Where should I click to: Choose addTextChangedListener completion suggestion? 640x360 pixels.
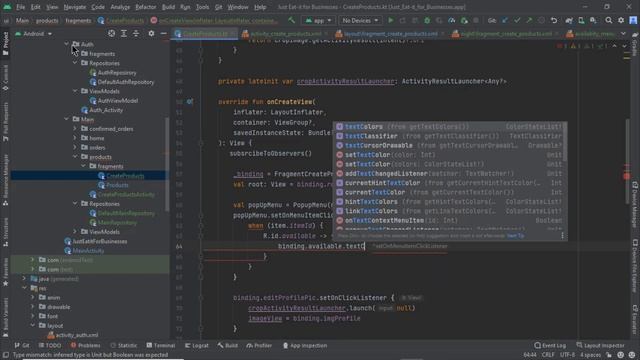pyautogui.click(x=449, y=173)
